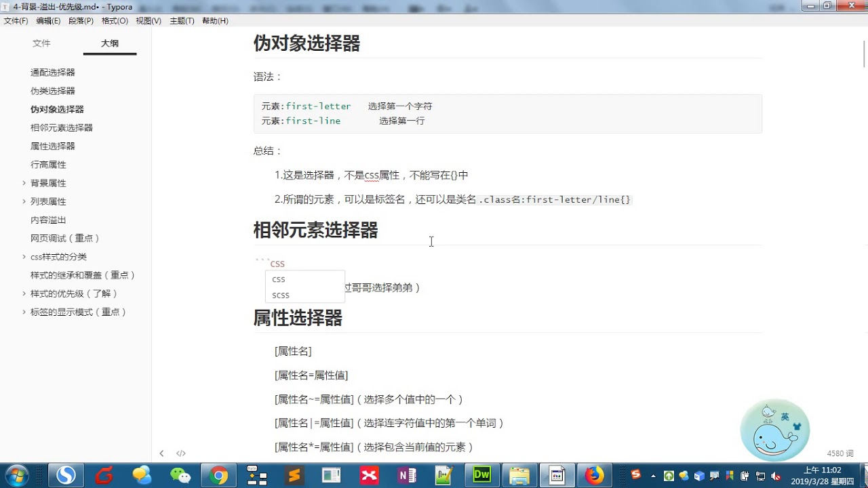Click the [属性名=属性值] line
Screen dimensions: 868x488
coord(311,375)
